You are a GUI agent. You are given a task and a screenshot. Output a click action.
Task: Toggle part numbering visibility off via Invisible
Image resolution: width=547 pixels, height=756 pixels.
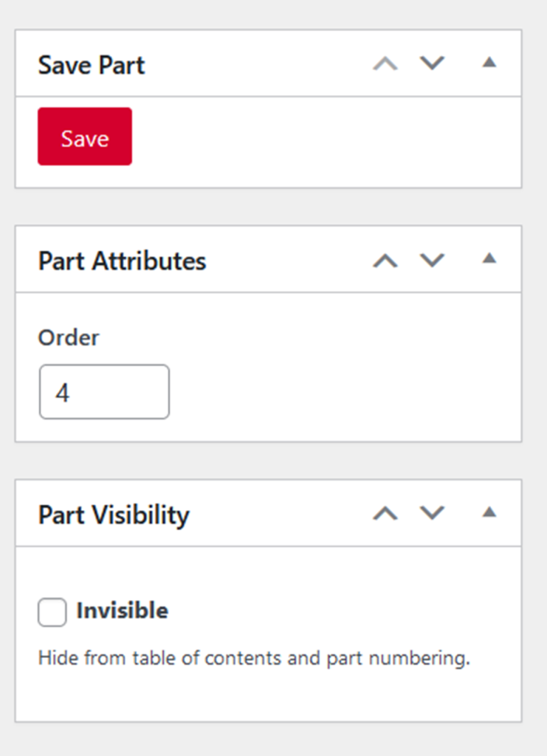(x=52, y=612)
